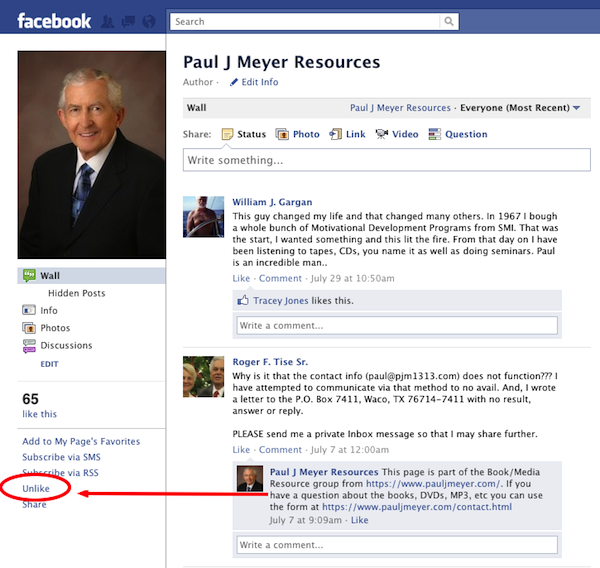Click the Info icon in sidebar

pyautogui.click(x=29, y=310)
